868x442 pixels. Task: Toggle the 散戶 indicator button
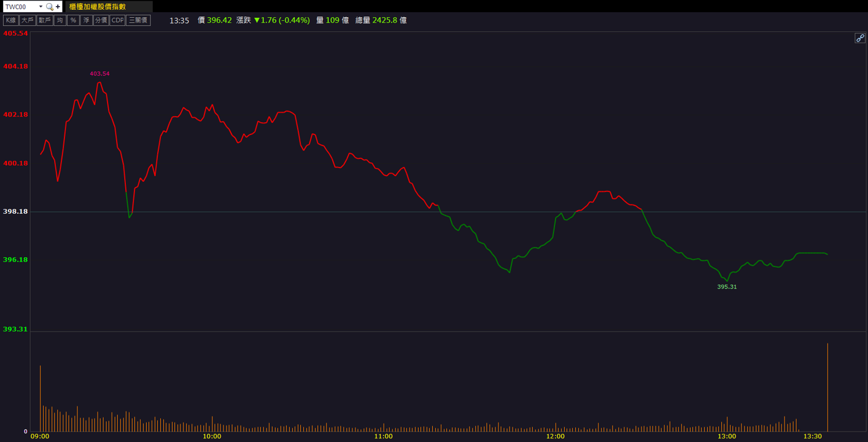[45, 20]
